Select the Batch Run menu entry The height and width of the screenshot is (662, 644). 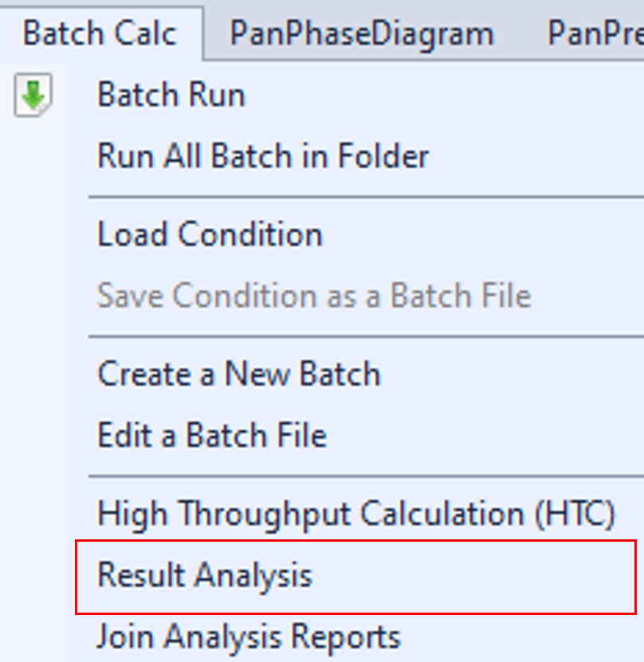(x=171, y=96)
